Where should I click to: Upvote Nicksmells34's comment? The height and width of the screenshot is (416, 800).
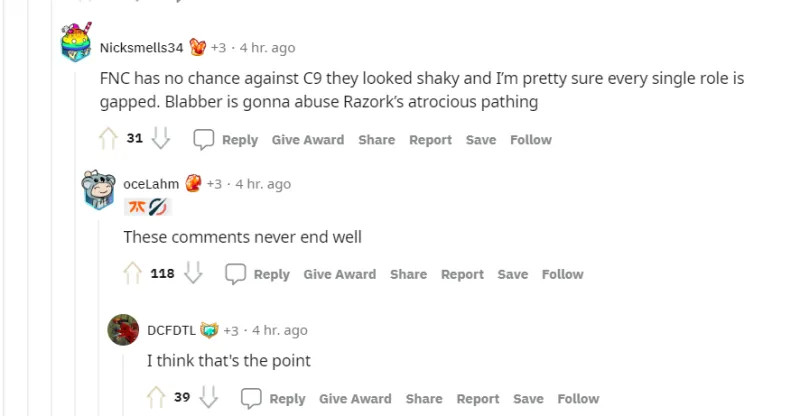click(108, 139)
